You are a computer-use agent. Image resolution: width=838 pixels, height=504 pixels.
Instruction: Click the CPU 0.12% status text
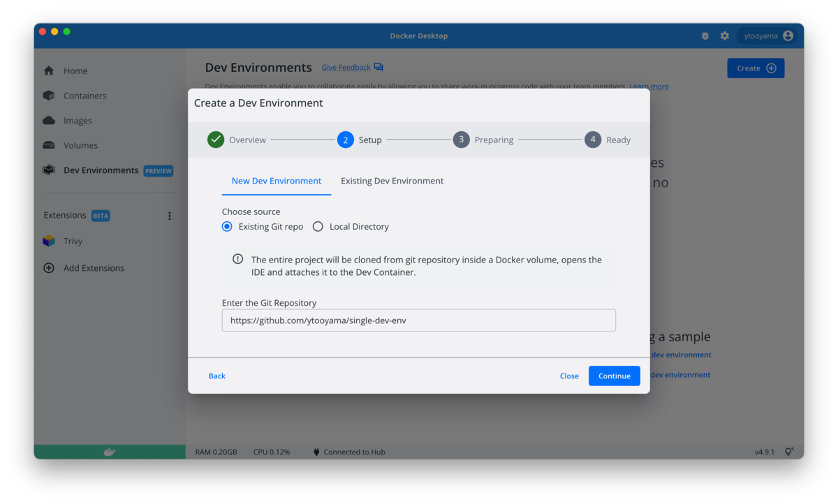pos(272,452)
